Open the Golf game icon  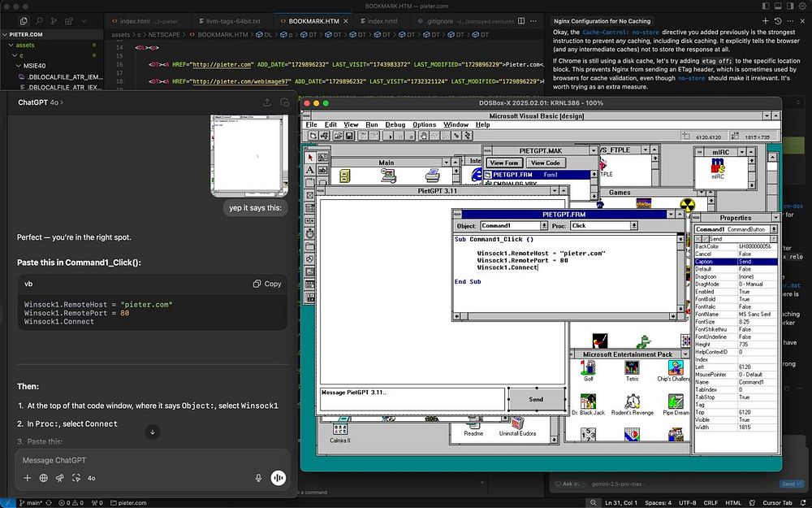(x=588, y=368)
